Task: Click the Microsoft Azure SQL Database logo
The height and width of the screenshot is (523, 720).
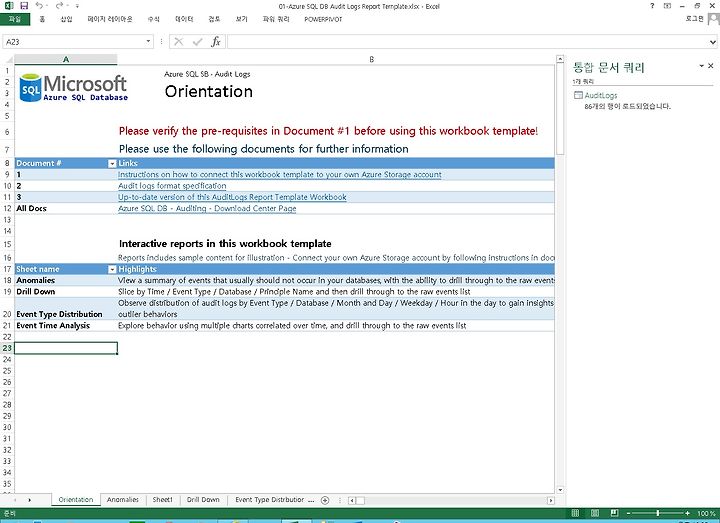Action: (73, 88)
